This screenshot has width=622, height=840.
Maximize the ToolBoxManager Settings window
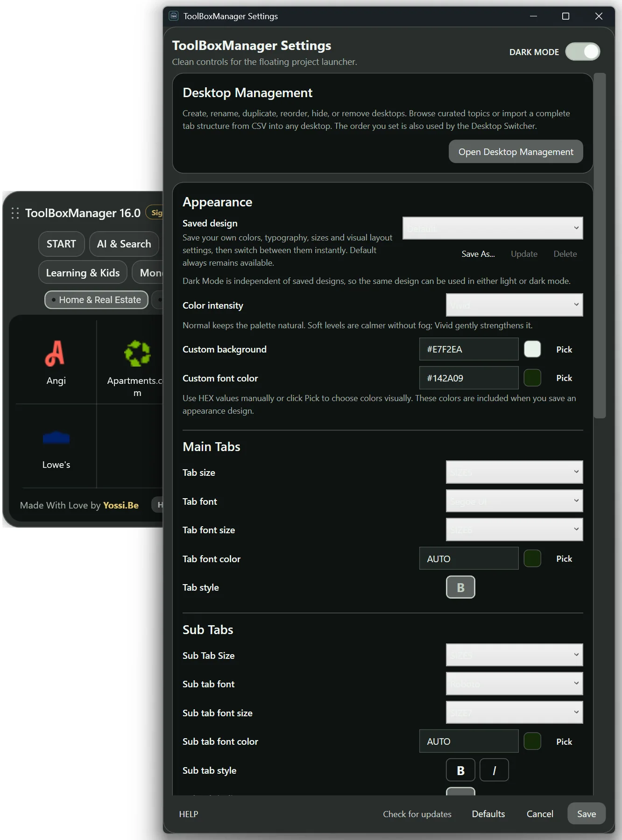tap(565, 16)
